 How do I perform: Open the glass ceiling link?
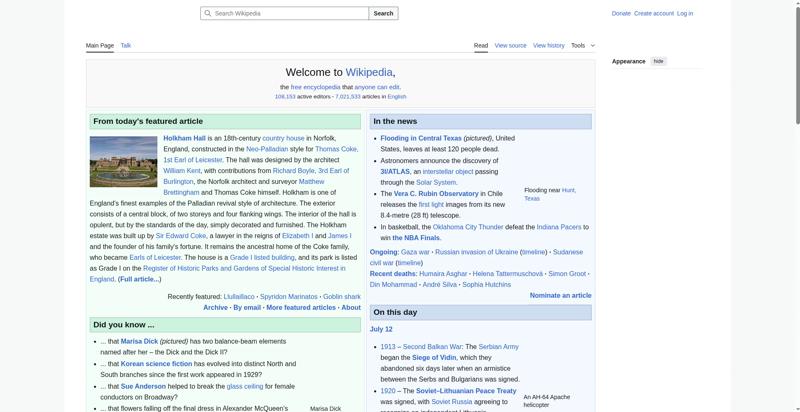(245, 387)
